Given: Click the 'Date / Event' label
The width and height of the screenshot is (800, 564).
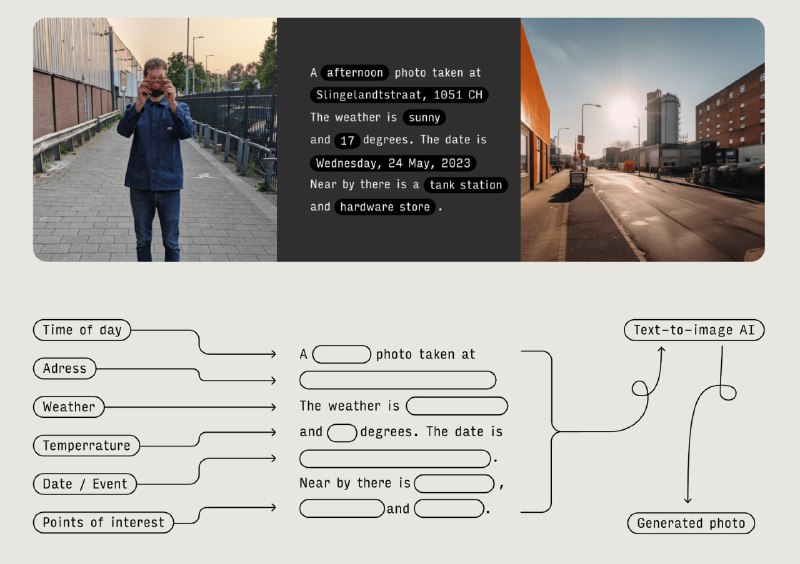Looking at the screenshot, I should pos(85,484).
